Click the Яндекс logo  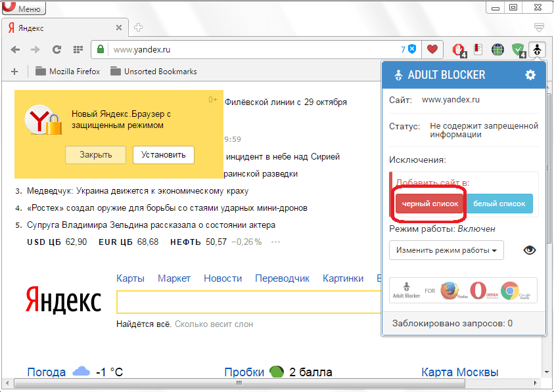(64, 300)
